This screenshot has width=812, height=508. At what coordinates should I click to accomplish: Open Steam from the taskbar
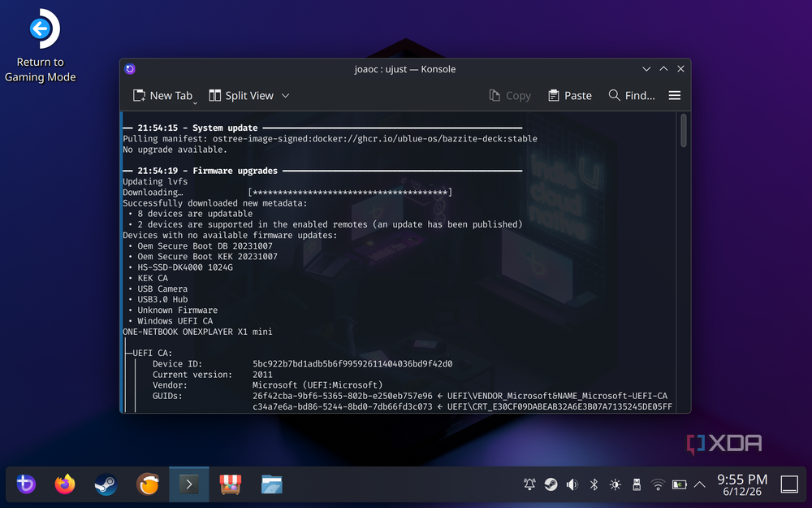(x=106, y=484)
